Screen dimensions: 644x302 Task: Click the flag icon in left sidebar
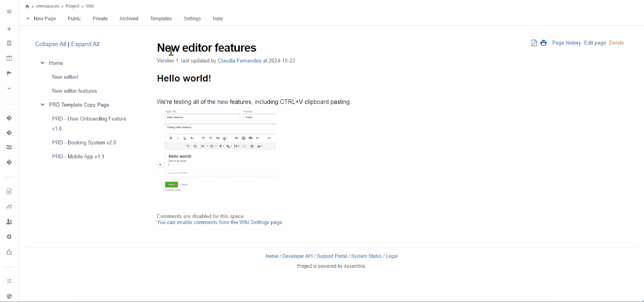[x=9, y=74]
